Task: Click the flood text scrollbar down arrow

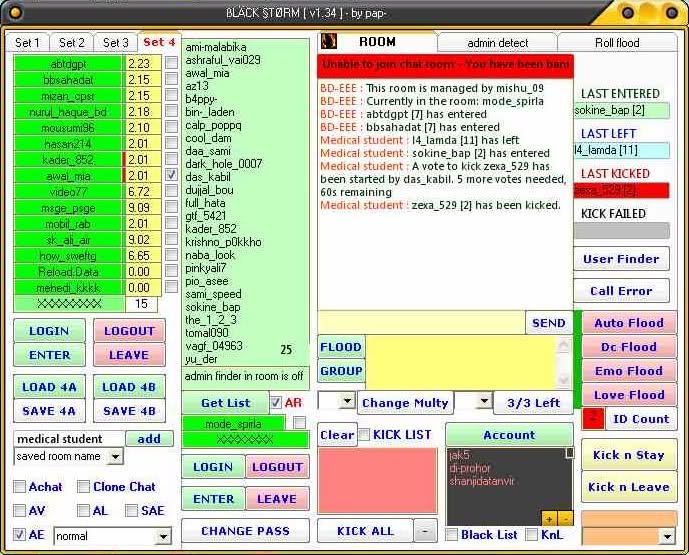Action: tap(564, 379)
